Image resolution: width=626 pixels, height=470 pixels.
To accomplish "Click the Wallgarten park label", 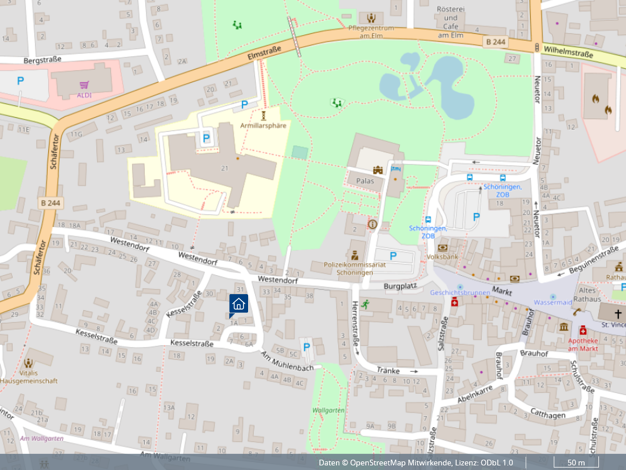I will 328,410.
